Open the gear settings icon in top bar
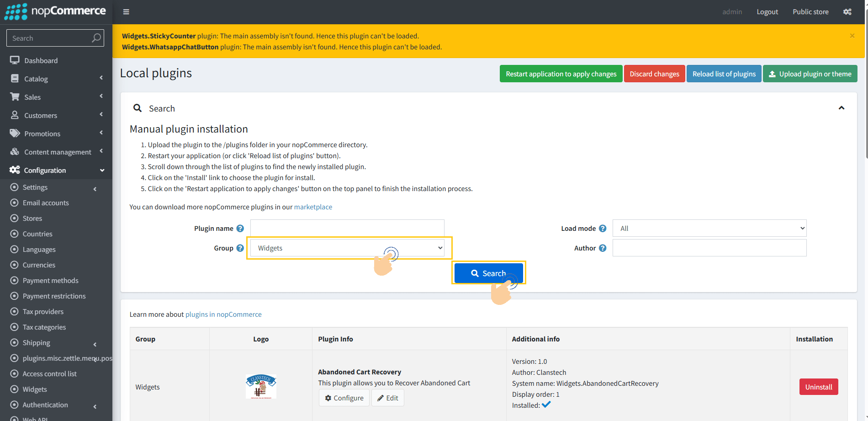Screen dimensions: 868x421 tap(847, 12)
